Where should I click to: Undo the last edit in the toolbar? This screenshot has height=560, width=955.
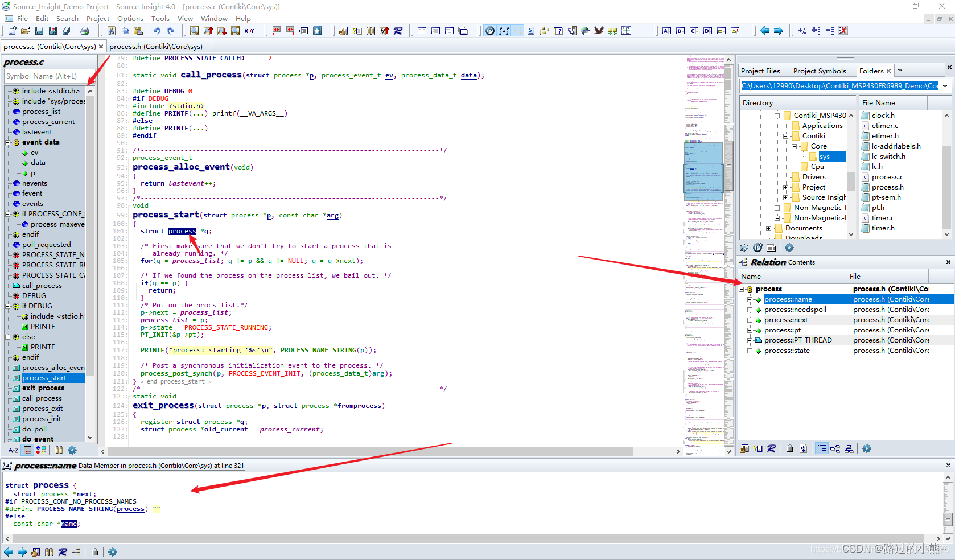tap(157, 31)
